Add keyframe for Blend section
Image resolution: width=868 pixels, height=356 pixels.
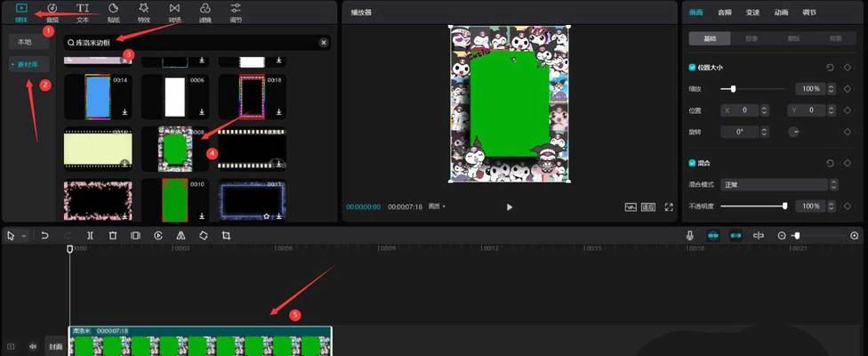(847, 164)
